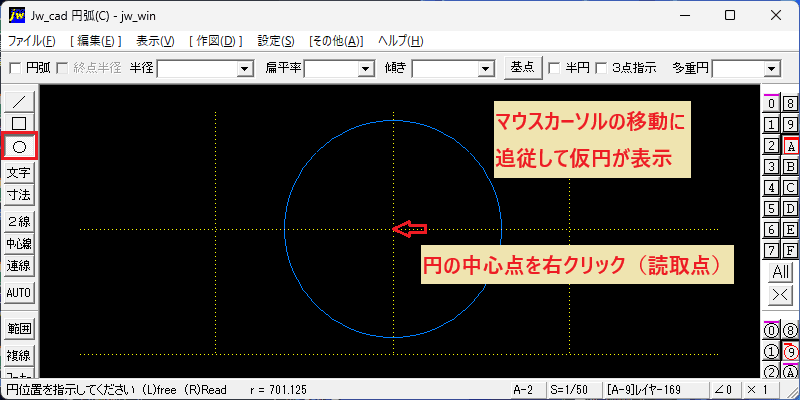Screen dimensions: 800x400
Task: Enable the 円弧 arc checkbox
Action: 16,68
